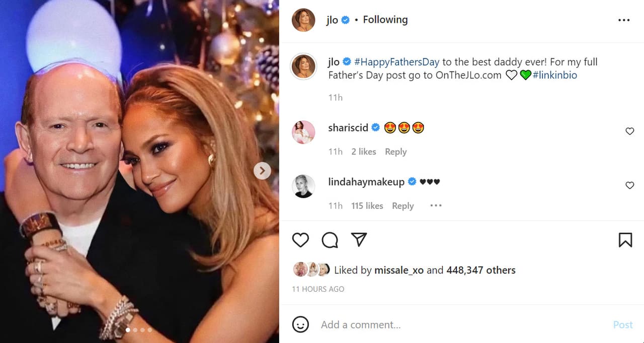The image size is (644, 343).
Task: Share post via paper plane icon
Action: coord(359,240)
